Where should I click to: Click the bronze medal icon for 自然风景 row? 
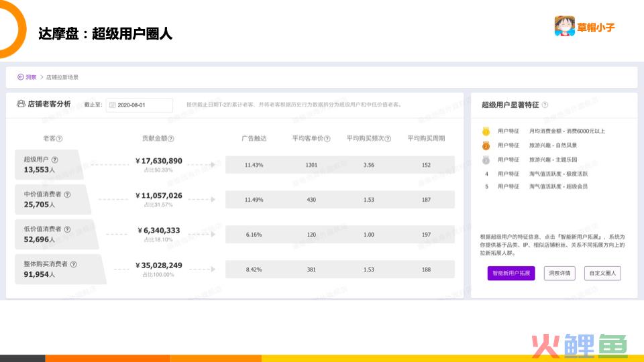[486, 145]
